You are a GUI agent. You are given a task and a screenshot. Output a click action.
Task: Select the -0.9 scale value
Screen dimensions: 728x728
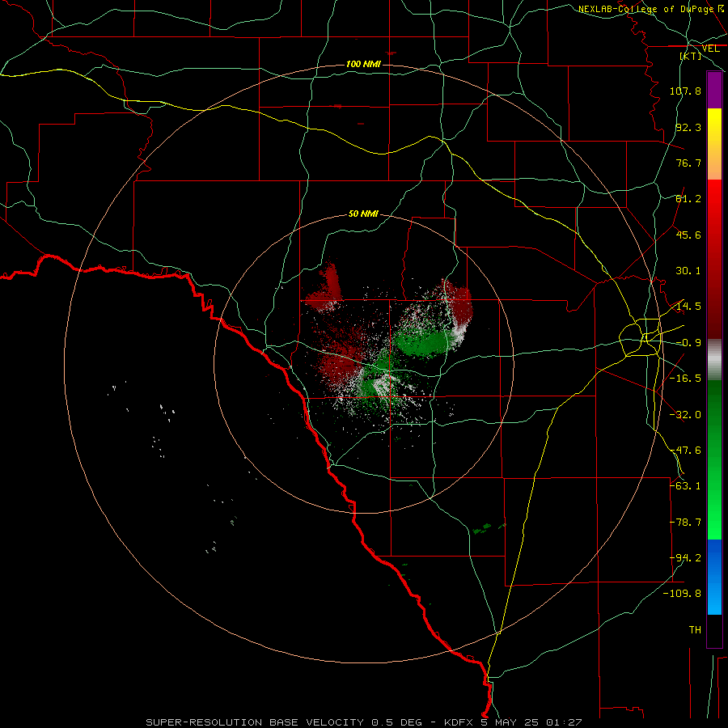tap(688, 343)
